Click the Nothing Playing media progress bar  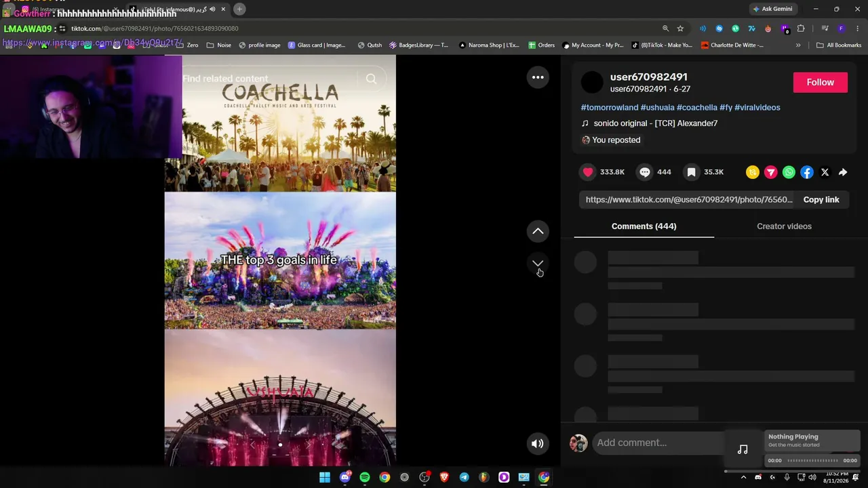coord(812,461)
